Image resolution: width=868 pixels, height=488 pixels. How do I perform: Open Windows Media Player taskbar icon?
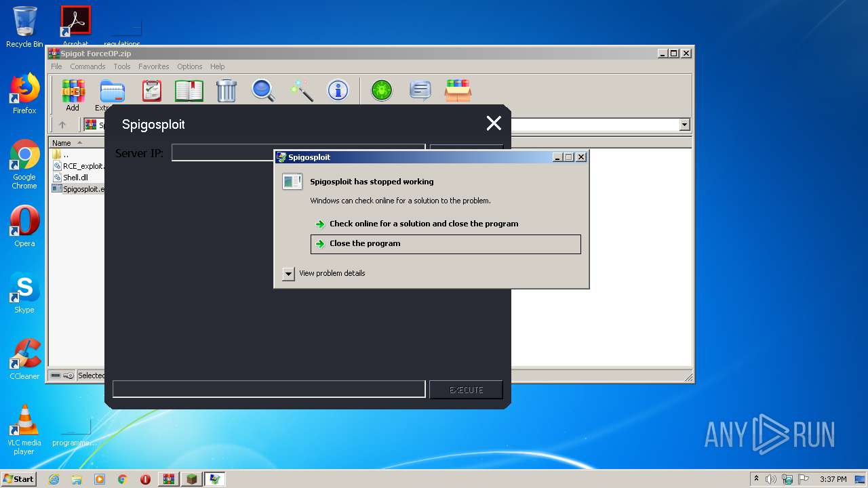click(x=100, y=479)
